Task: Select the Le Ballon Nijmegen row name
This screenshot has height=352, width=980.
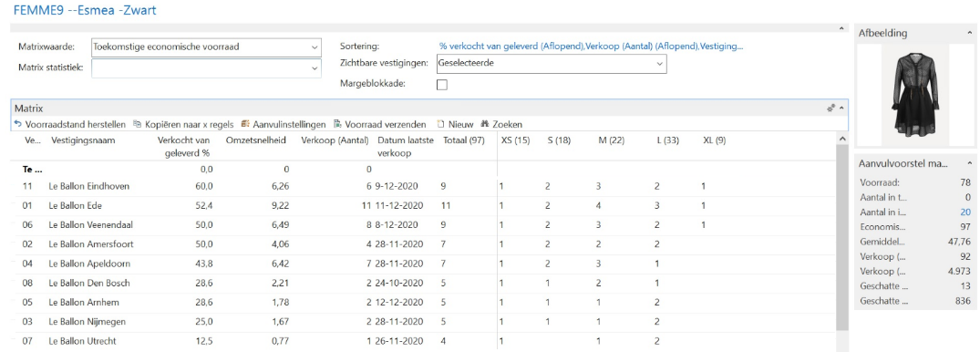Action: click(x=87, y=321)
